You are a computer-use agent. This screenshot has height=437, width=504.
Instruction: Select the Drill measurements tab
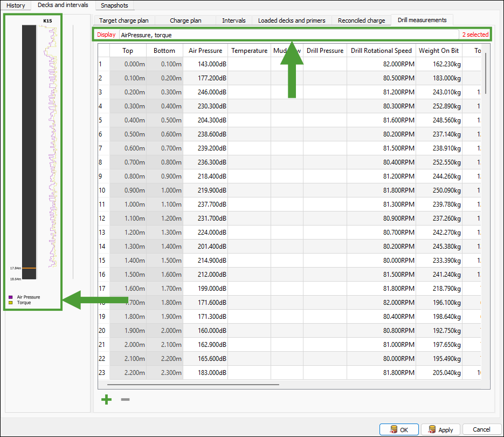tap(422, 20)
